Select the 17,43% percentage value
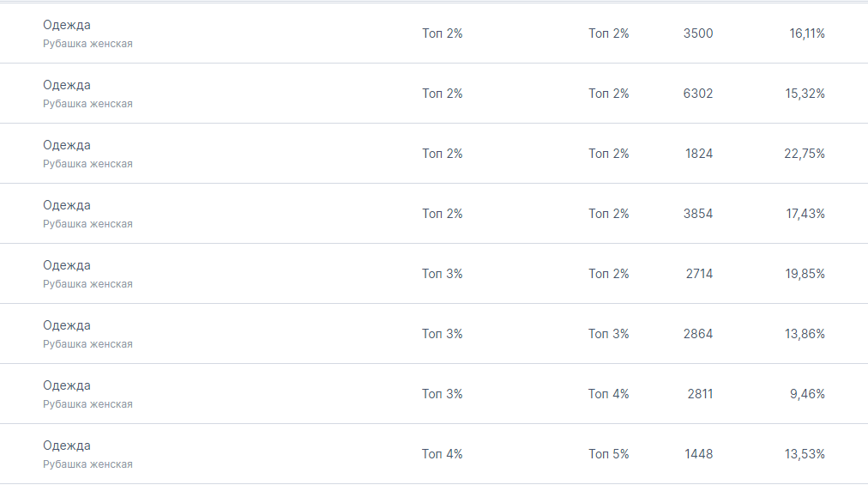Image resolution: width=868 pixels, height=485 pixels. pos(805,214)
